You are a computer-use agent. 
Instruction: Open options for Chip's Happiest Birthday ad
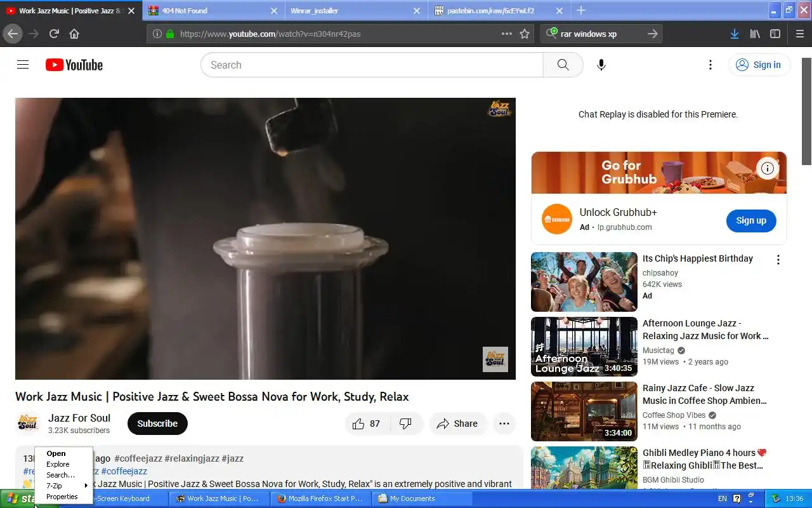pyautogui.click(x=778, y=260)
